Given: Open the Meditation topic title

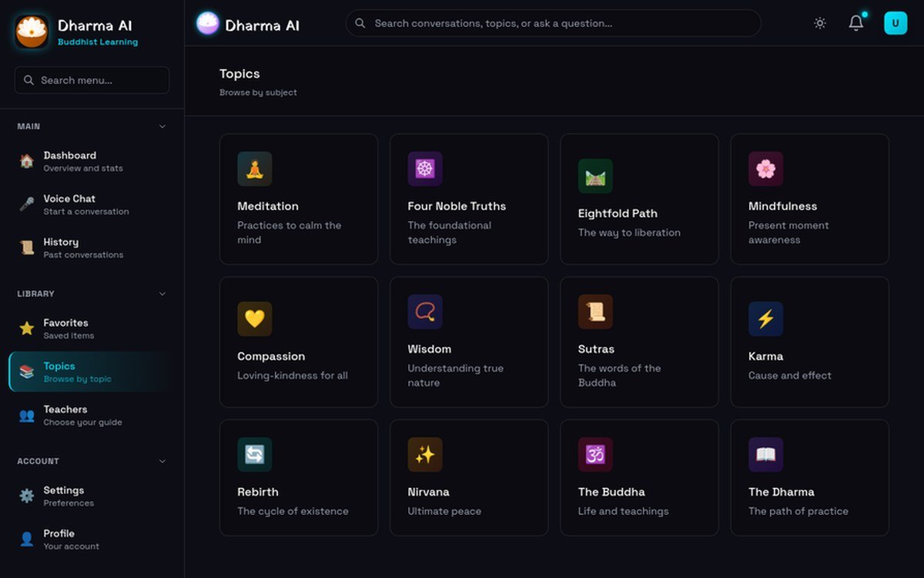Looking at the screenshot, I should tap(268, 206).
